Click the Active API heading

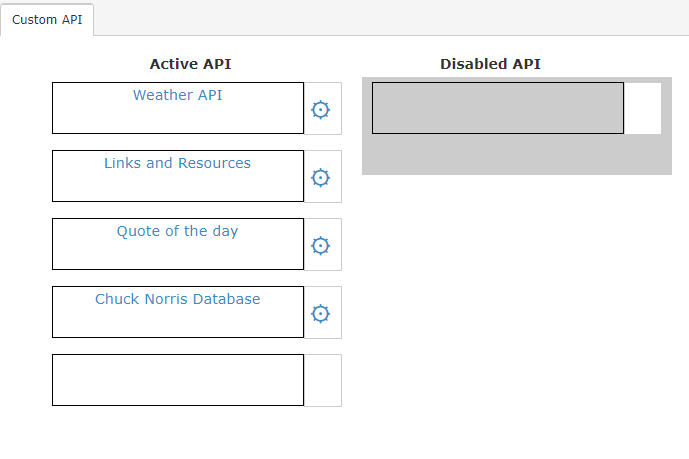pyautogui.click(x=190, y=64)
